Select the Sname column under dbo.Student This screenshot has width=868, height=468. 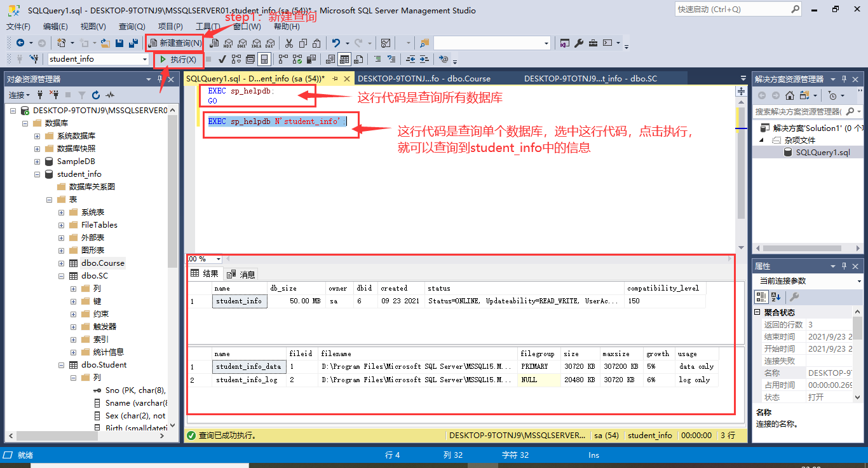pyautogui.click(x=135, y=403)
